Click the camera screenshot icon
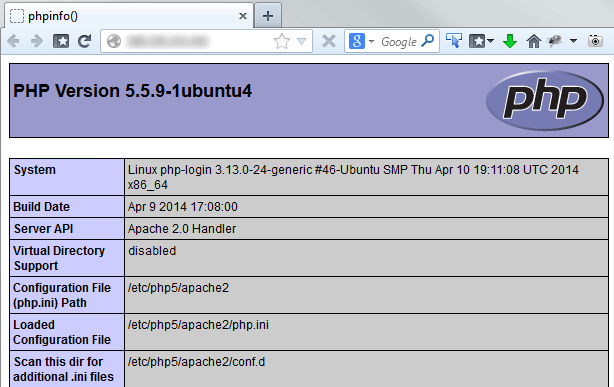Viewport: 614px width, 387px height. click(595, 41)
